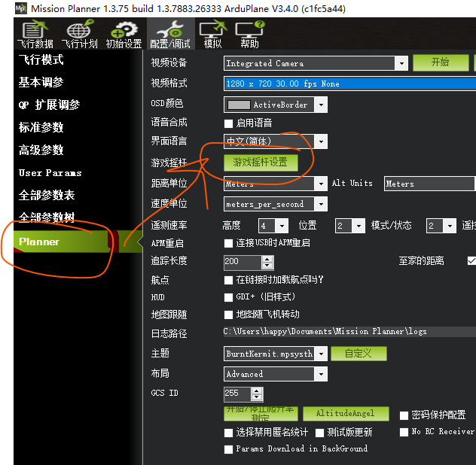Enable the 启用语音 speech checkbox
Image resolution: width=476 pixels, height=465 pixels.
228,123
